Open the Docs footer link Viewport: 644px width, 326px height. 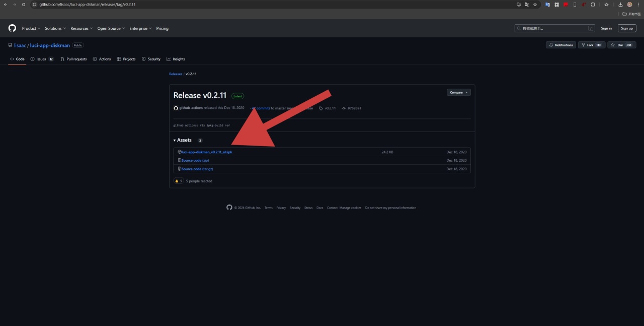coord(319,208)
